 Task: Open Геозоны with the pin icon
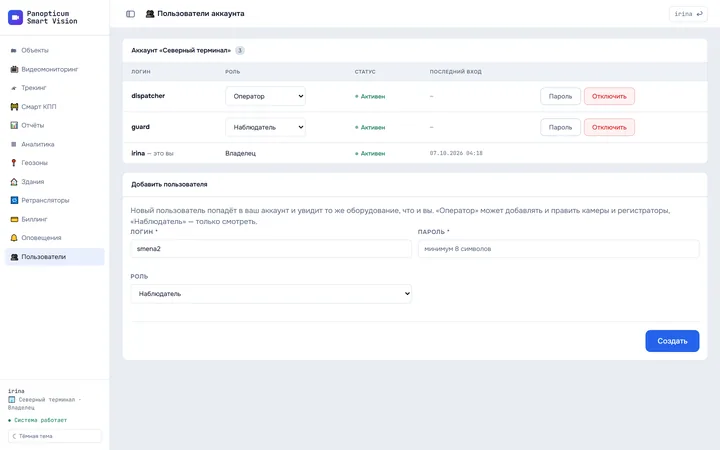pos(55,163)
